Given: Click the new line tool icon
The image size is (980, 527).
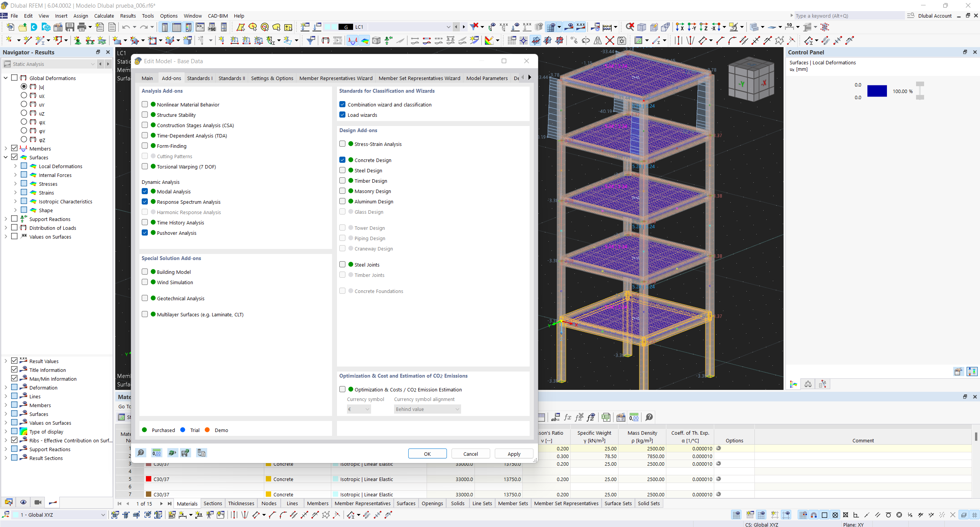Looking at the screenshot, I should tap(27, 40).
